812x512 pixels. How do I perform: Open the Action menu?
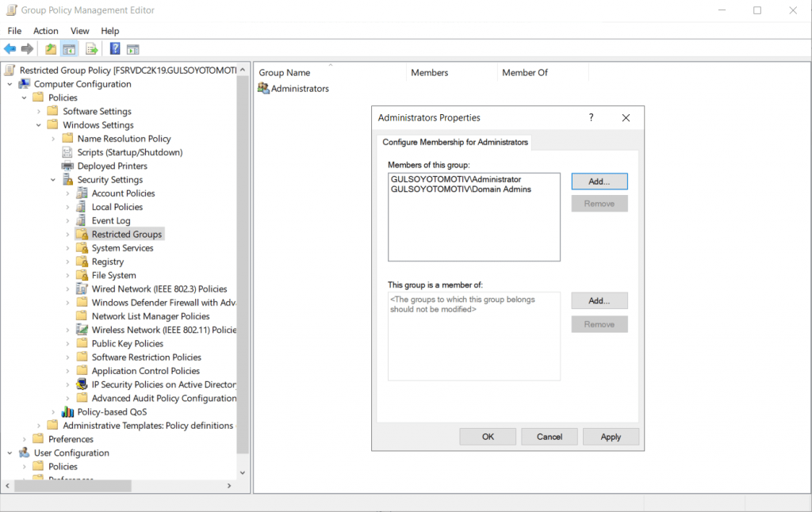tap(46, 31)
